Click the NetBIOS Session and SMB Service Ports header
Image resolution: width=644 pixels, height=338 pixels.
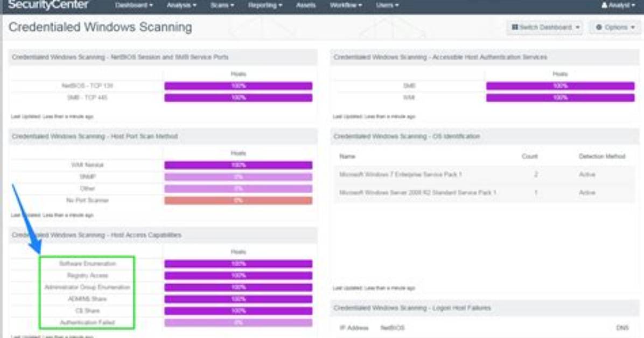163,57
